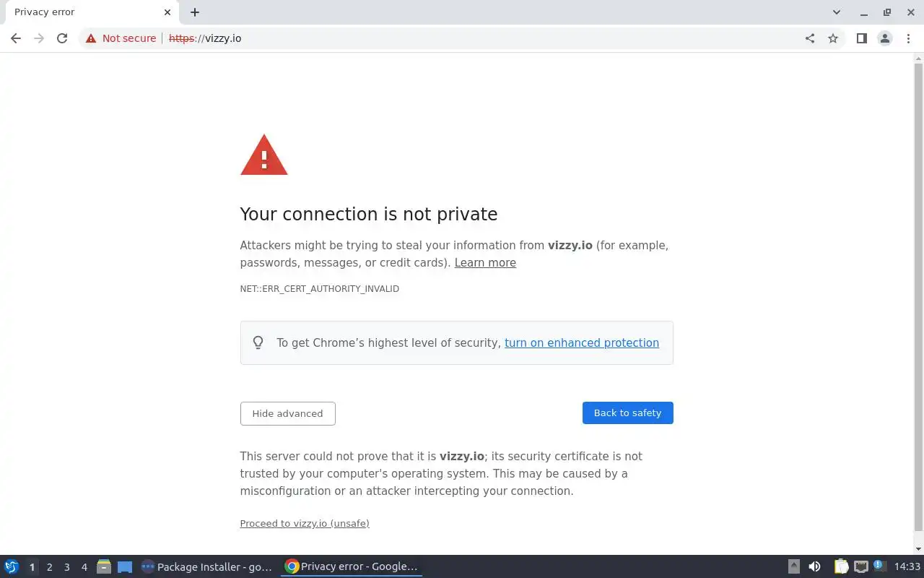Viewport: 924px width, 578px height.
Task: Switch to workspace 3 in the taskbar
Action: point(67,567)
